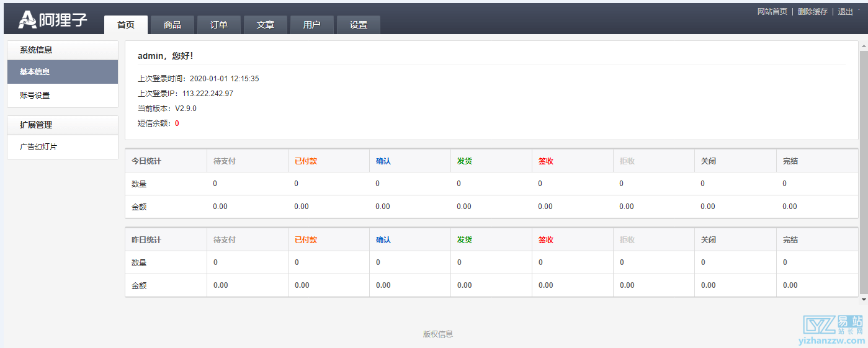868x348 pixels.
Task: Go to the 订单 tab
Action: [219, 25]
